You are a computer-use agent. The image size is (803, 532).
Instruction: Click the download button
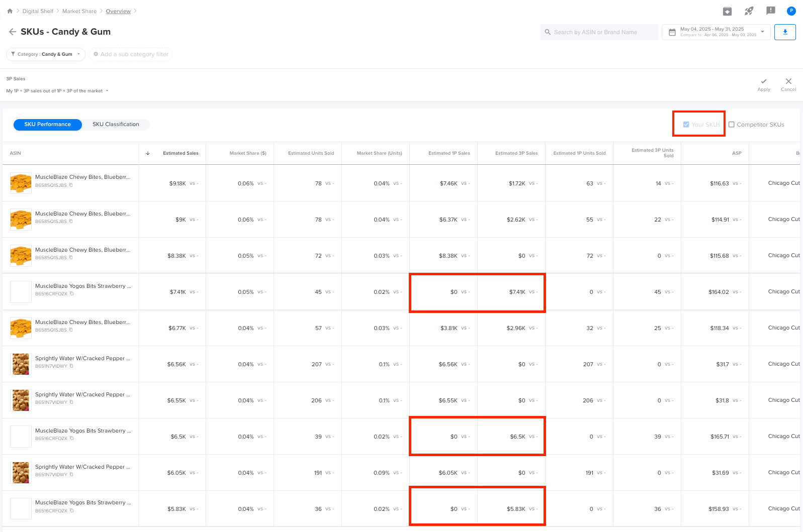[785, 32]
